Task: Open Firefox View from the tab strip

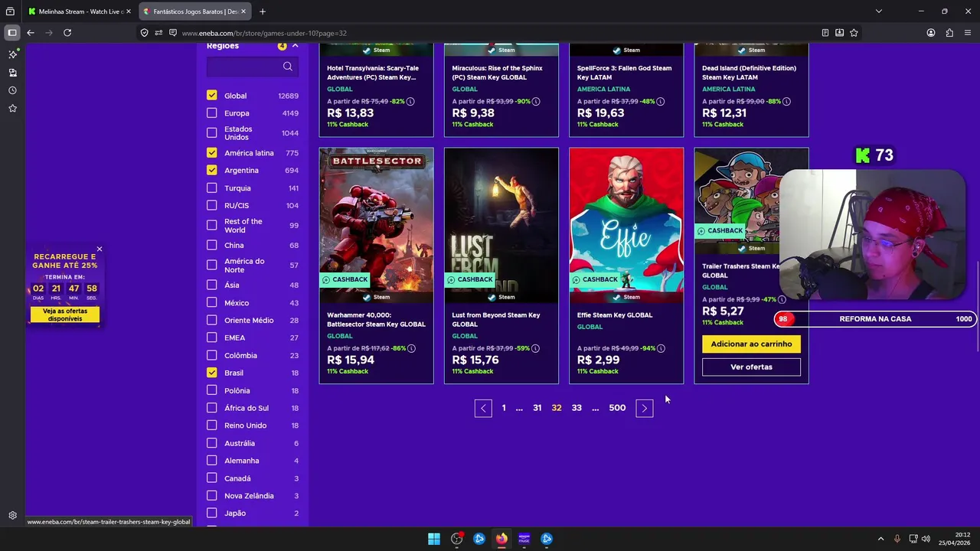Action: (10, 11)
